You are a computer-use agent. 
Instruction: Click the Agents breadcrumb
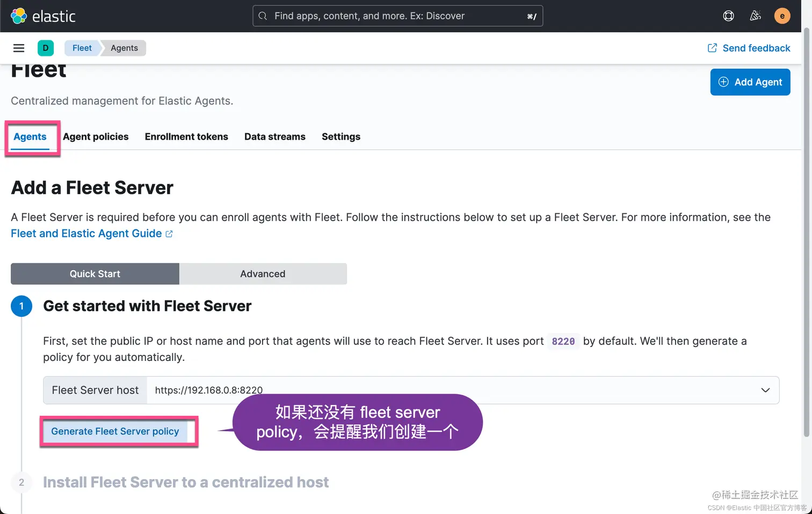click(124, 48)
